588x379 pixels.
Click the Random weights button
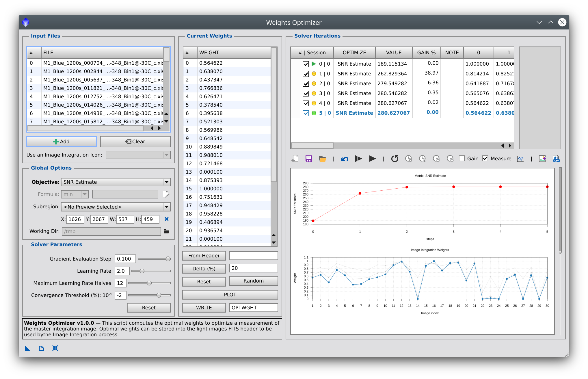click(254, 281)
